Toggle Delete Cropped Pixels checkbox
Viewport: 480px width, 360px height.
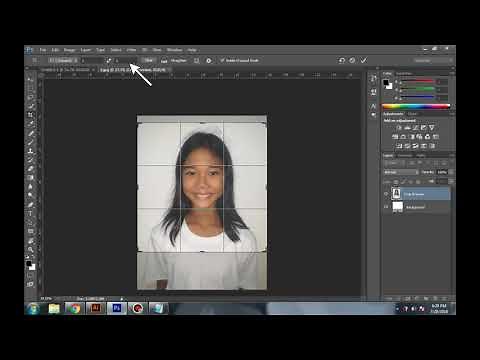(222, 60)
